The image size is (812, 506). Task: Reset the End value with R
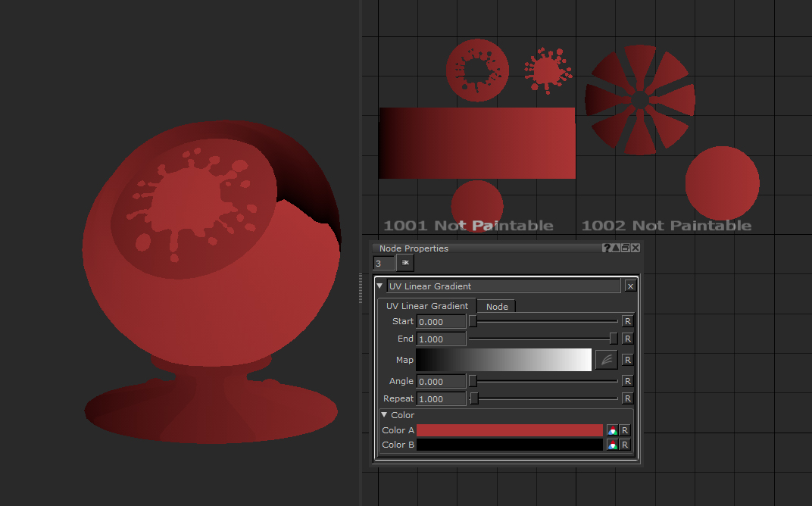(x=627, y=339)
